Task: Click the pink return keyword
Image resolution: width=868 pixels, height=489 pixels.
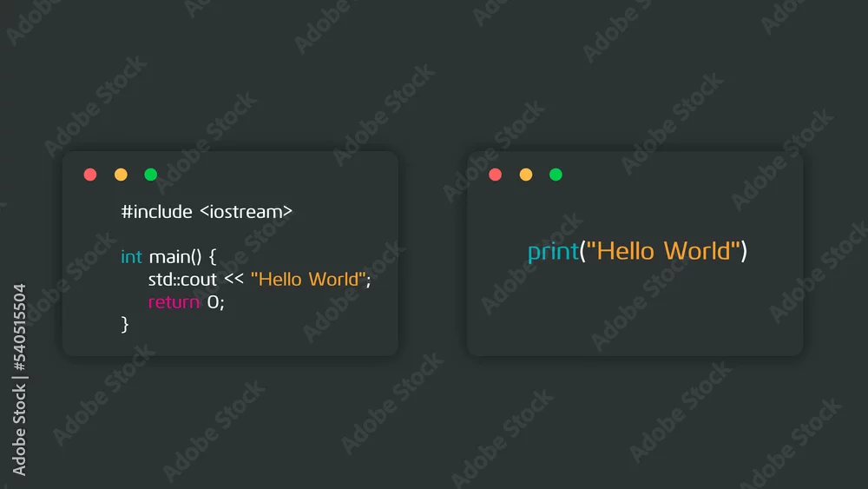Action: click(174, 302)
